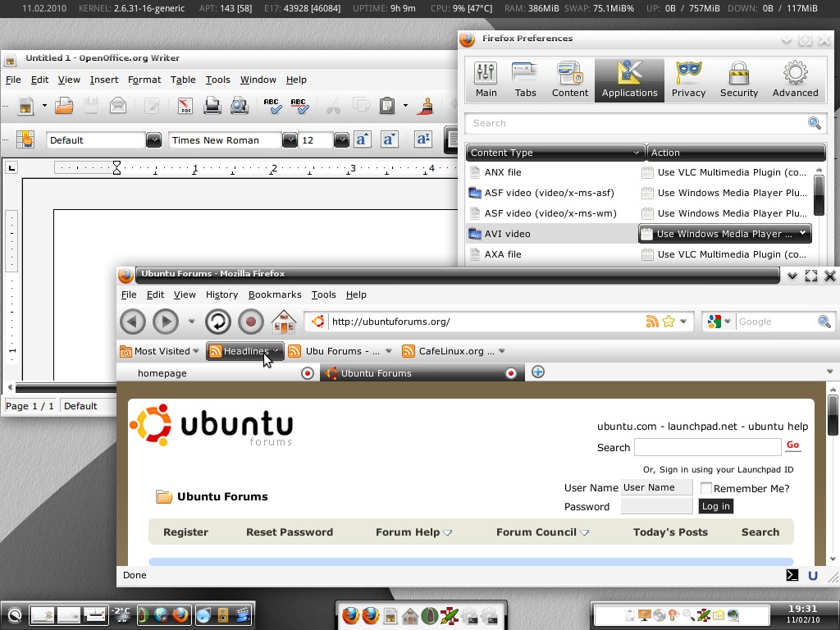The width and height of the screenshot is (840, 630).
Task: Click Page Preview icon in Writer toolbar
Action: click(x=239, y=106)
